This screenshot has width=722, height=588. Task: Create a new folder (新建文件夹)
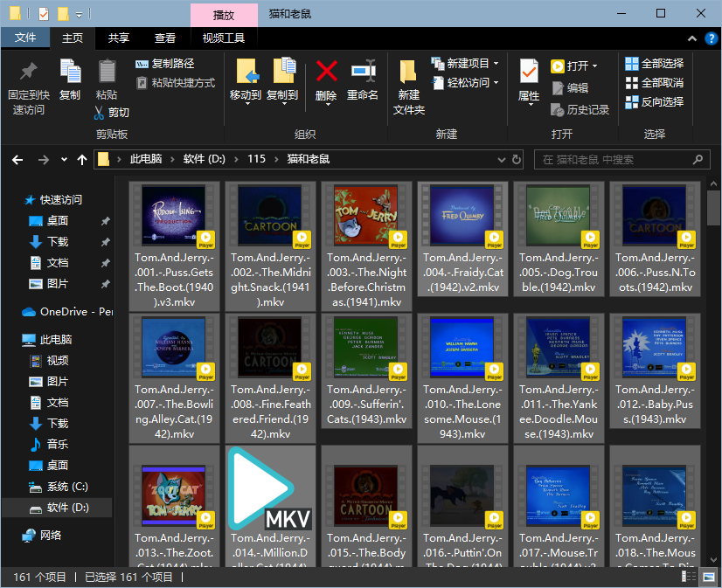[x=408, y=87]
